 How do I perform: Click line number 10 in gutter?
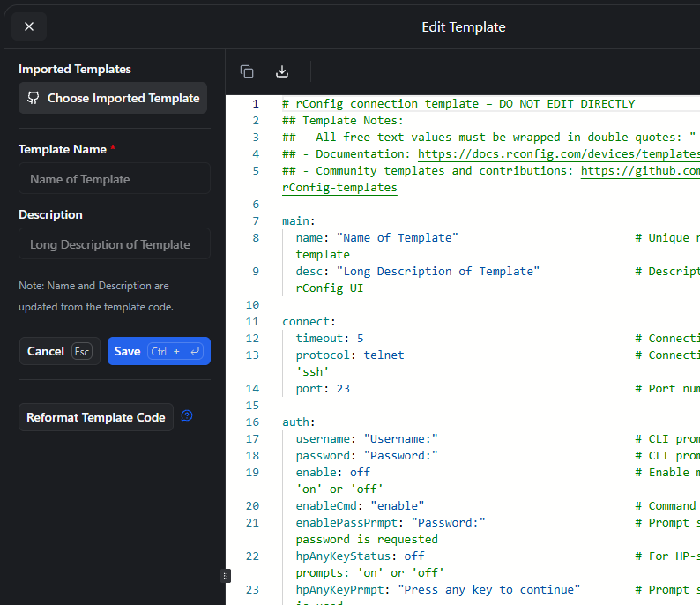pyautogui.click(x=253, y=305)
